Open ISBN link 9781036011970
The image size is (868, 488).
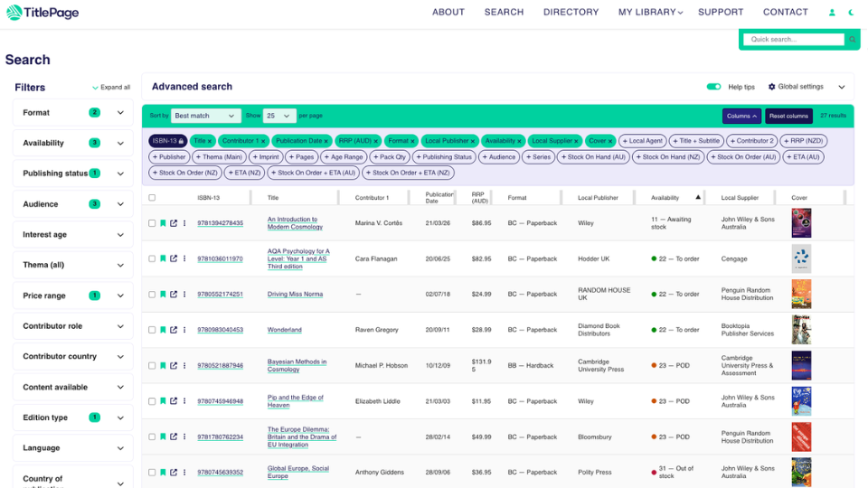[221, 259]
